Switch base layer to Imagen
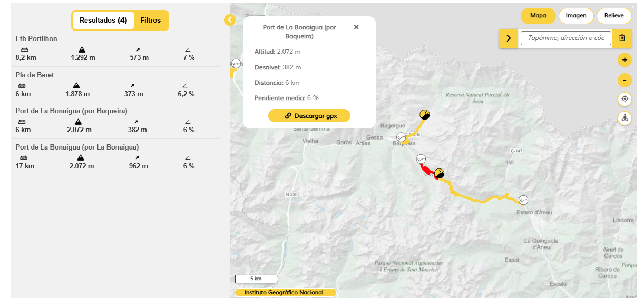The image size is (644, 298). [576, 16]
